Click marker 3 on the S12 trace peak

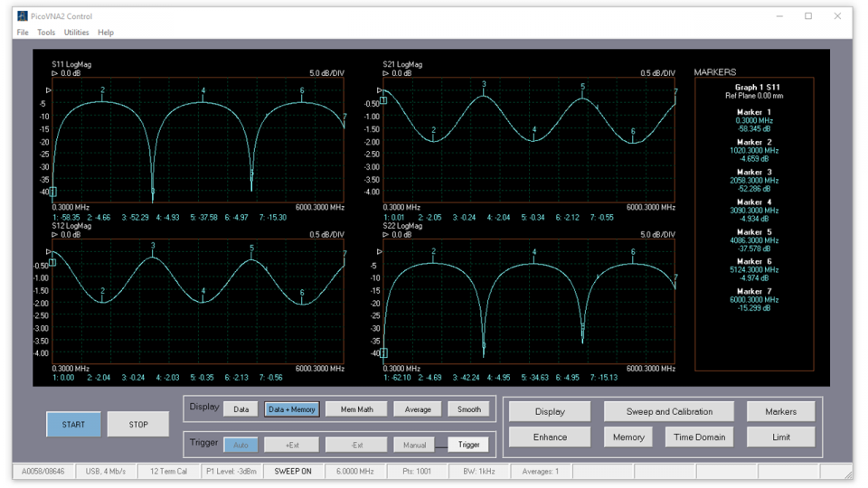point(153,247)
